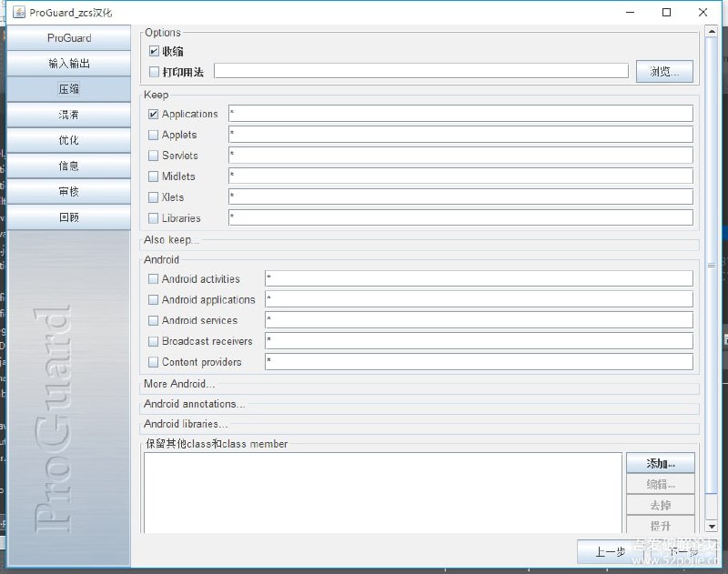Switch to the 输入输出 tab

point(69,64)
